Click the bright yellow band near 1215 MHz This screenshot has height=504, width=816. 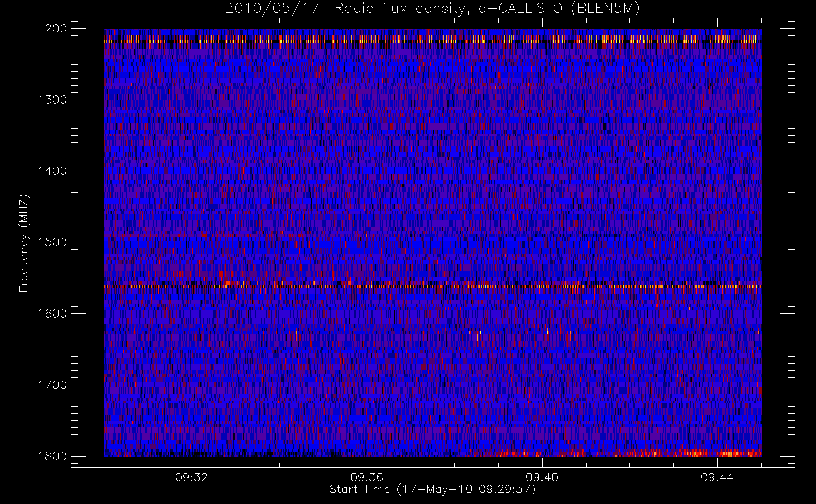(433, 39)
